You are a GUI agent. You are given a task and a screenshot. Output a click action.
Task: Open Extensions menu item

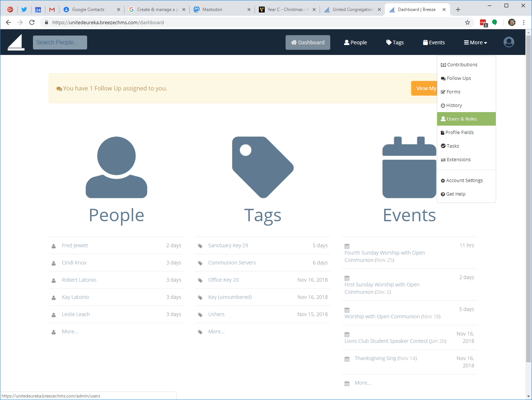466,159
